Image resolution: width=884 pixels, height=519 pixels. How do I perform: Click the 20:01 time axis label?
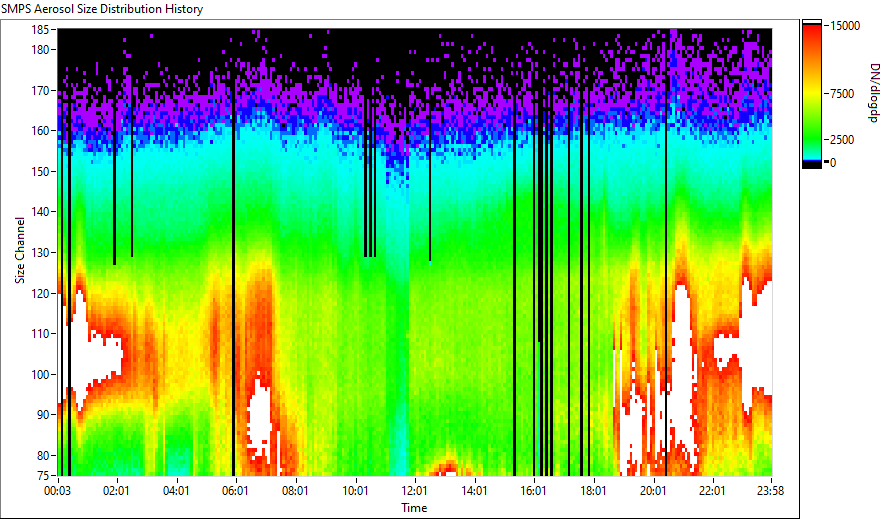(x=653, y=491)
